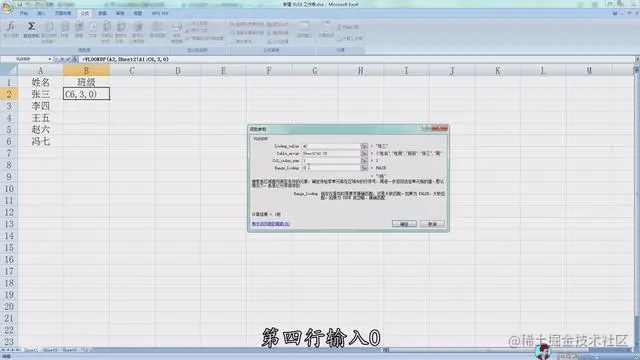640x360 pixels.
Task: Open the Recently Used functions icon
Action: tap(49, 31)
